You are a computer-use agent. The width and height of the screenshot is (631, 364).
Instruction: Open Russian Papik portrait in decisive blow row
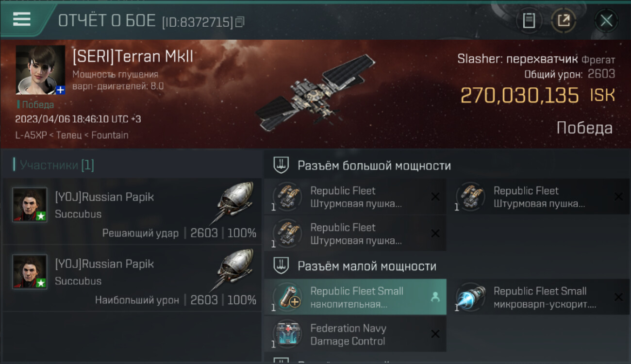[30, 205]
